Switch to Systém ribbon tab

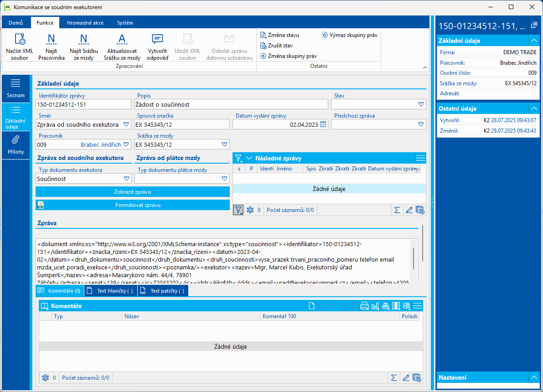click(125, 23)
